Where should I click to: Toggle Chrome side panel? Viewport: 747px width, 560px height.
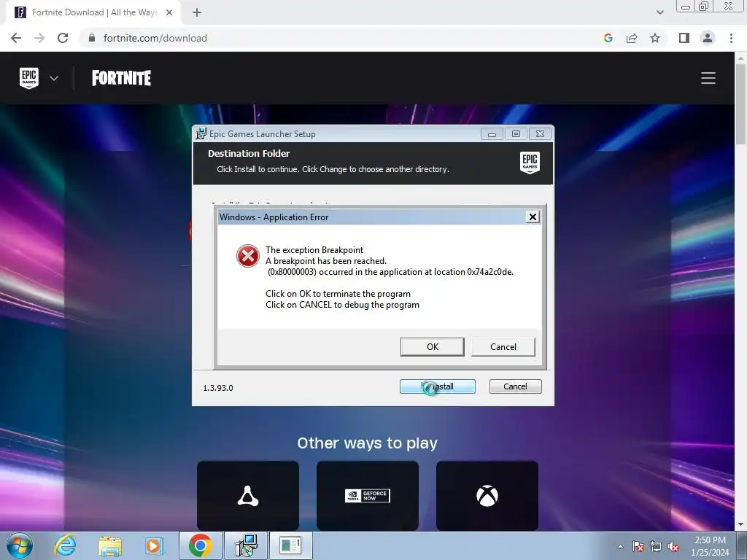click(684, 38)
